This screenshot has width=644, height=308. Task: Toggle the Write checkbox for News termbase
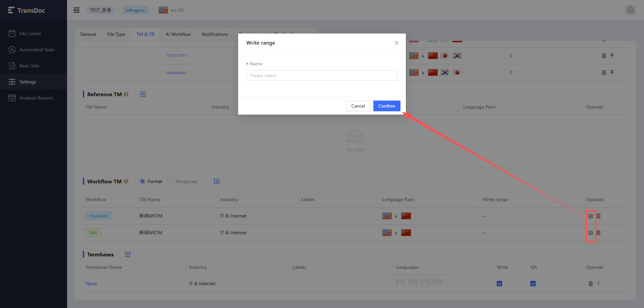499,284
